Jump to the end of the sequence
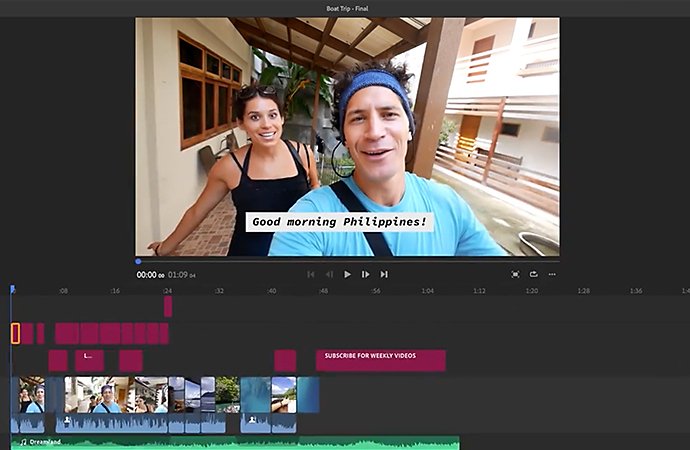The width and height of the screenshot is (690, 450). pos(384,274)
